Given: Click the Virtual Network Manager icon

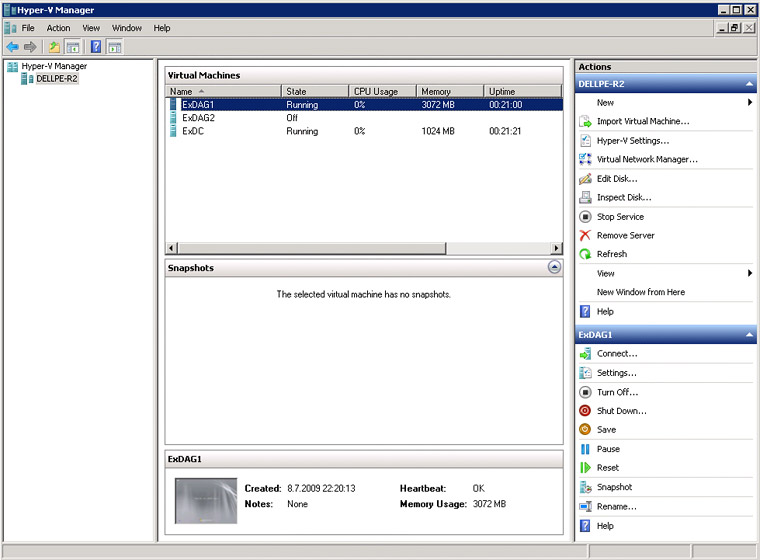Looking at the screenshot, I should [585, 159].
